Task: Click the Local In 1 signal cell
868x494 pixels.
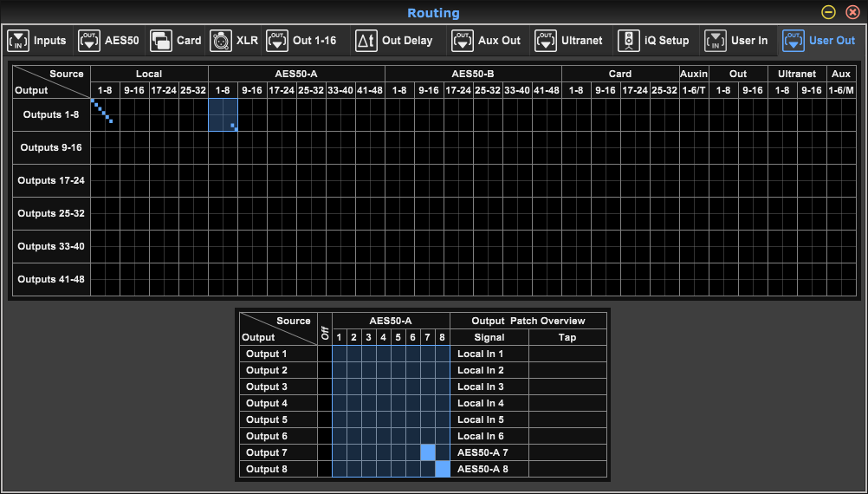Action: 489,354
